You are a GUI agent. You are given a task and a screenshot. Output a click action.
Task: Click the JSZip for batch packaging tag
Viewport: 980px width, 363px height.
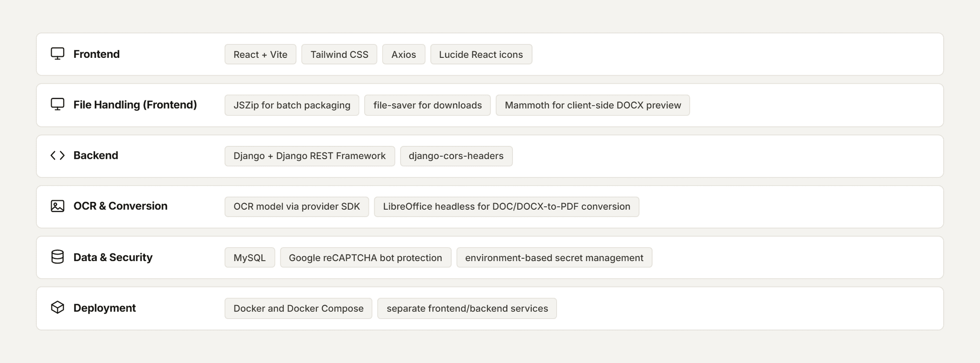click(292, 105)
